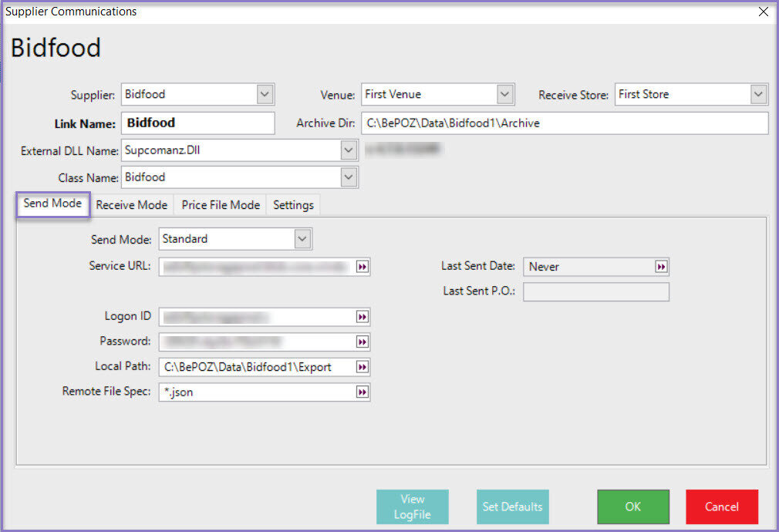Switch to the Receive Mode tab
The width and height of the screenshot is (779, 532).
(x=132, y=205)
